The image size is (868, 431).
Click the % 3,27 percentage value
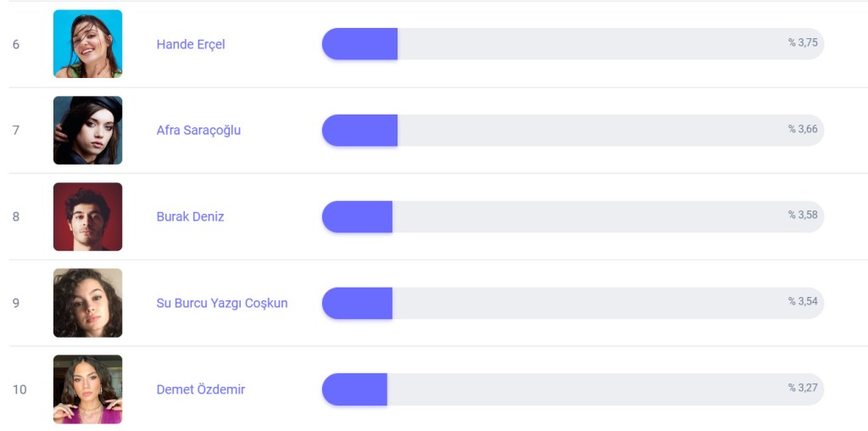click(803, 388)
